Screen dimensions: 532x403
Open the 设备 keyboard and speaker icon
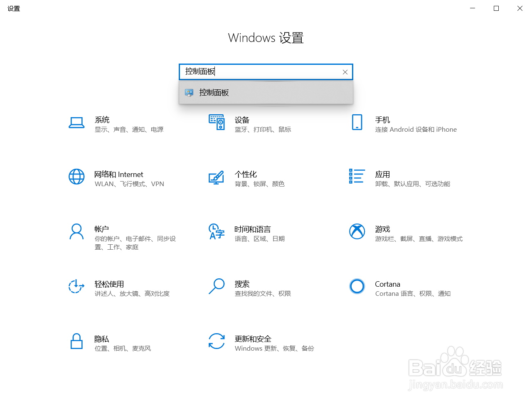pos(217,122)
